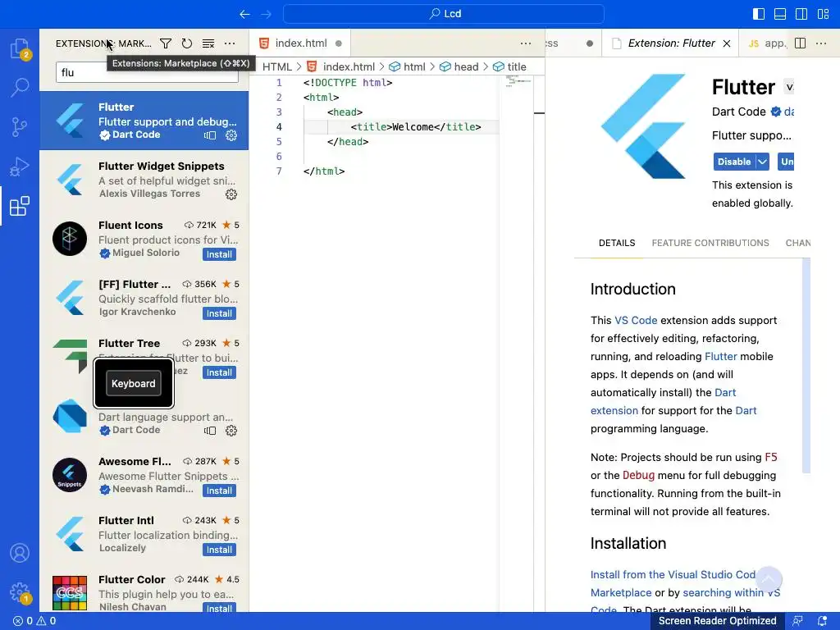Open manage gear for Flutter extension

[231, 135]
